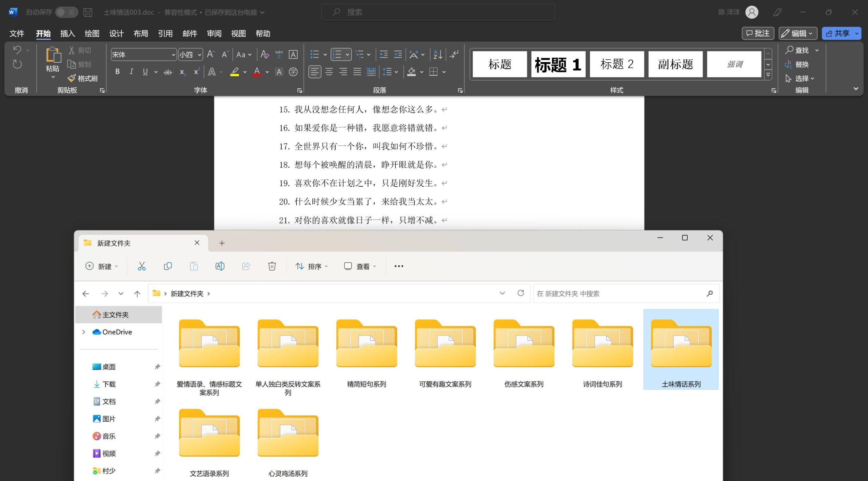The width and height of the screenshot is (868, 481).
Task: Open the font name dropdown (宋体)
Action: coord(173,55)
